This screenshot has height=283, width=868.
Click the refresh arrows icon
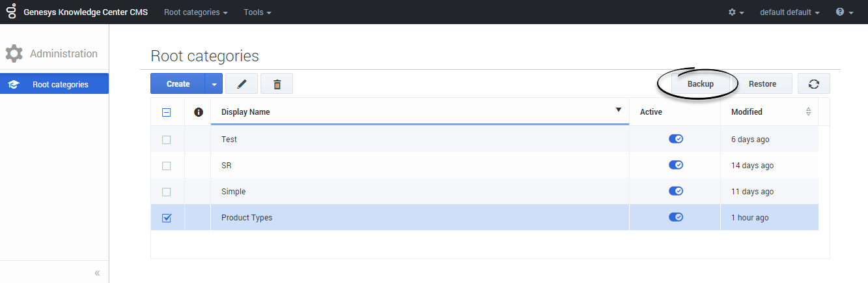pos(813,84)
